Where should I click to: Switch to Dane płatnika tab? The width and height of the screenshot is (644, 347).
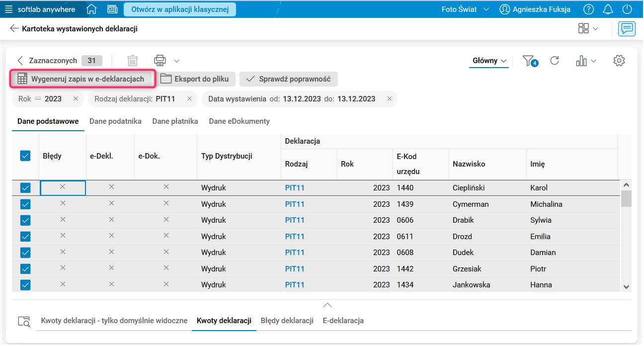click(175, 121)
